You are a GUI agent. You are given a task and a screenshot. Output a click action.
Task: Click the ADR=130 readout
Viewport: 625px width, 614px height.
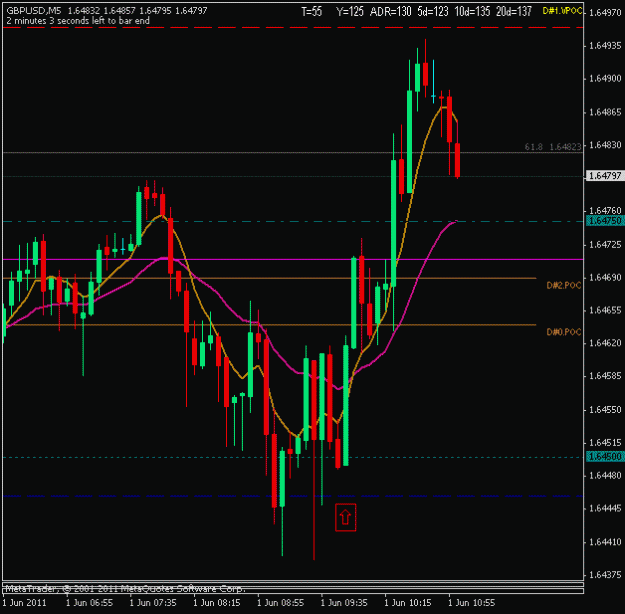(390, 12)
